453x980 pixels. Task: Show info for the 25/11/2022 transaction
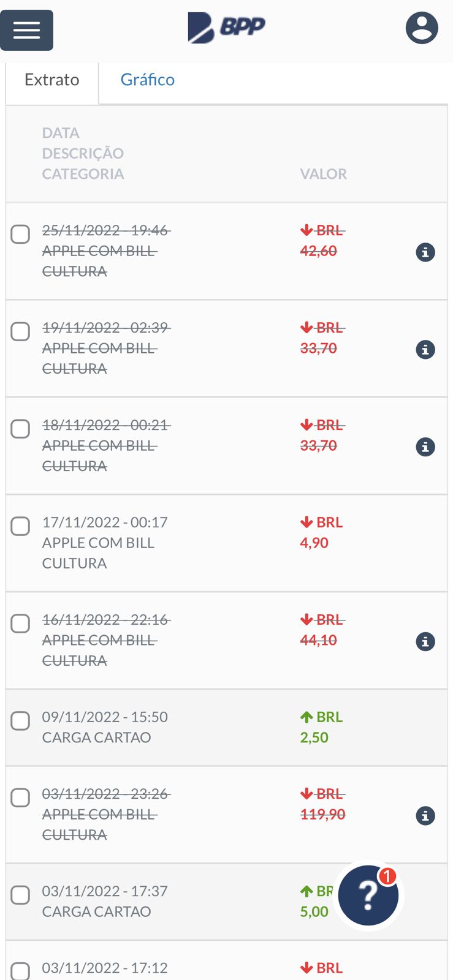[425, 252]
